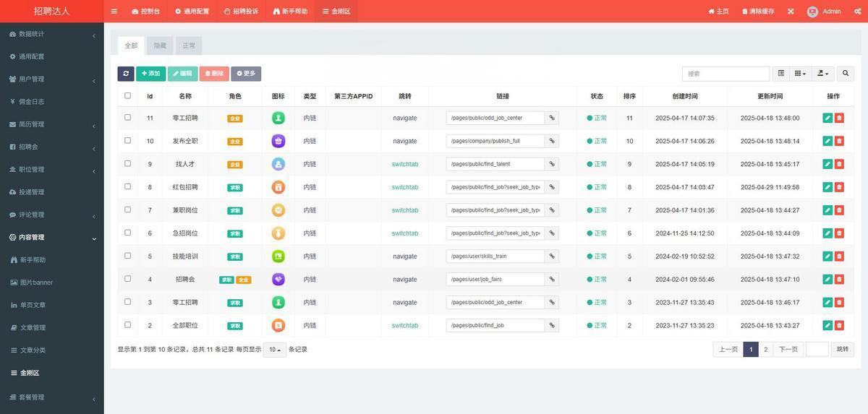
Task: Click the refresh table icon button
Action: click(x=126, y=74)
